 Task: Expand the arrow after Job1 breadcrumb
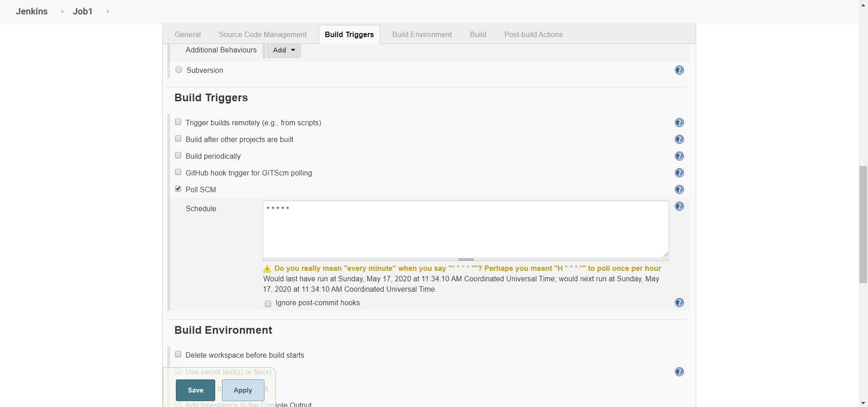tap(108, 11)
